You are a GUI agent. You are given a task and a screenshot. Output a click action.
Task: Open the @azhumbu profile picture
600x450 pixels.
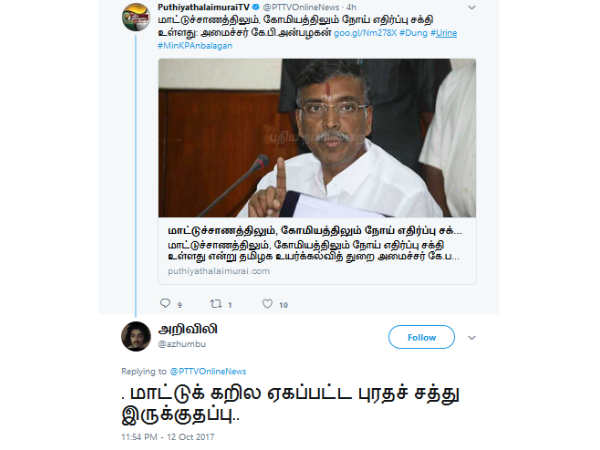click(136, 336)
